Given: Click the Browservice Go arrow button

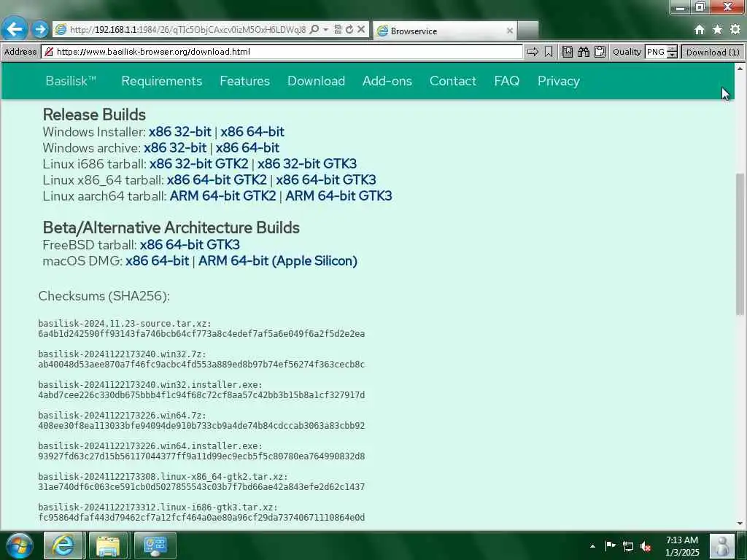Looking at the screenshot, I should click(x=533, y=52).
